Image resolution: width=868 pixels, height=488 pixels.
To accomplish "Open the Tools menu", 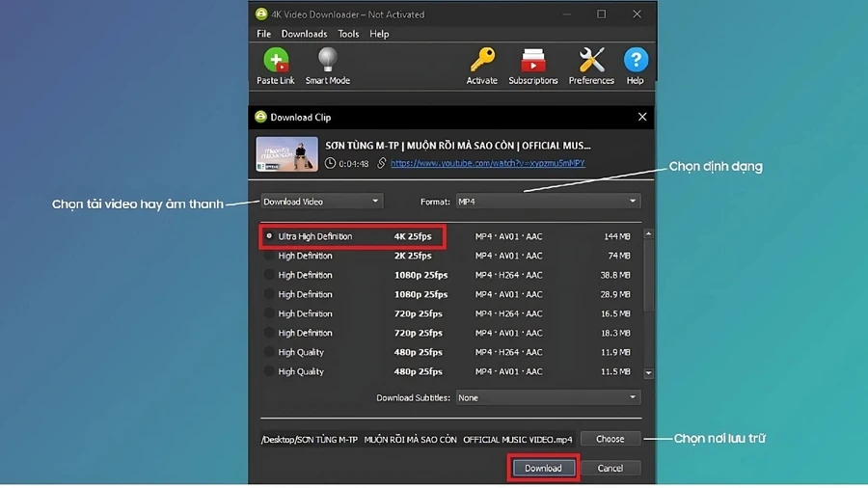I will click(x=348, y=34).
